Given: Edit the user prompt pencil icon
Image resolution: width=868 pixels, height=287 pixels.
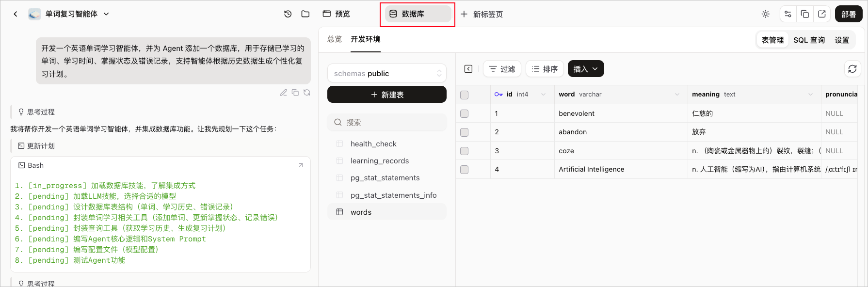Looking at the screenshot, I should point(284,93).
